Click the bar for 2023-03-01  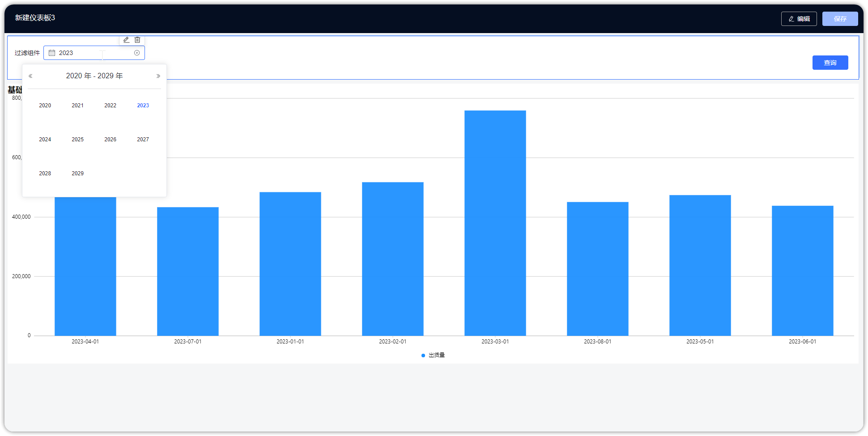495,223
